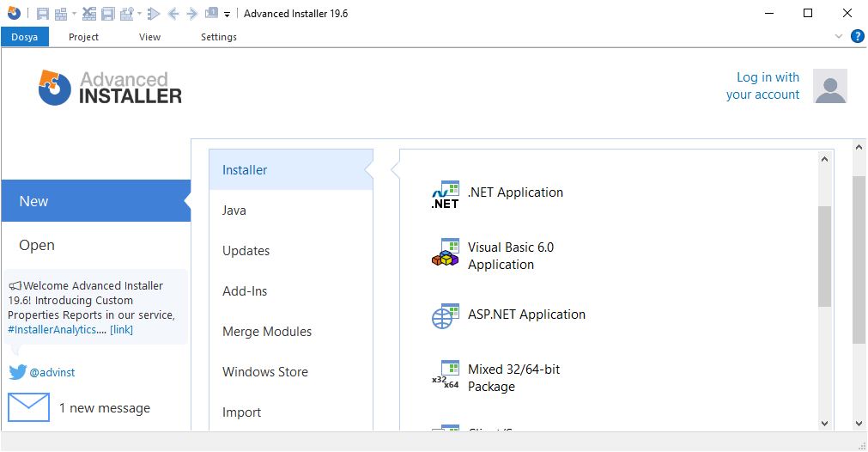The width and height of the screenshot is (868, 452).
Task: Click the project list scrollbar down arrow
Action: [x=824, y=423]
